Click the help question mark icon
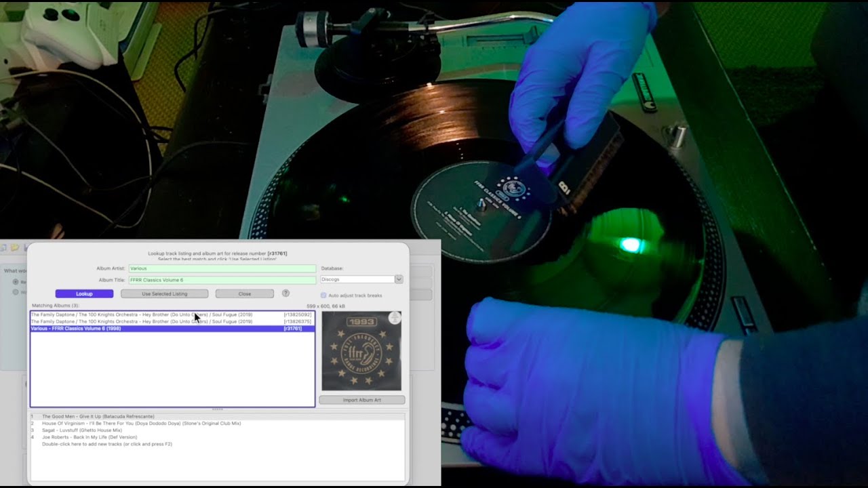The width and height of the screenshot is (868, 488). click(x=285, y=293)
